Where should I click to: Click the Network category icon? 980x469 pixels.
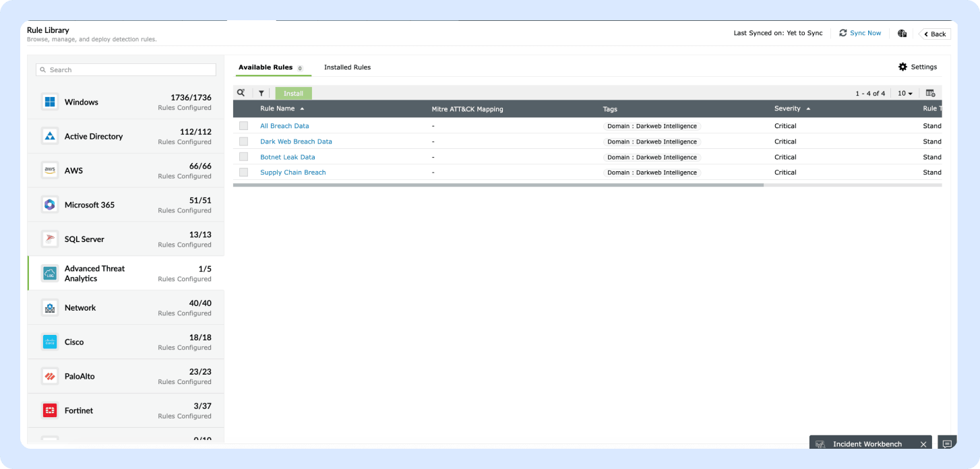(50, 308)
